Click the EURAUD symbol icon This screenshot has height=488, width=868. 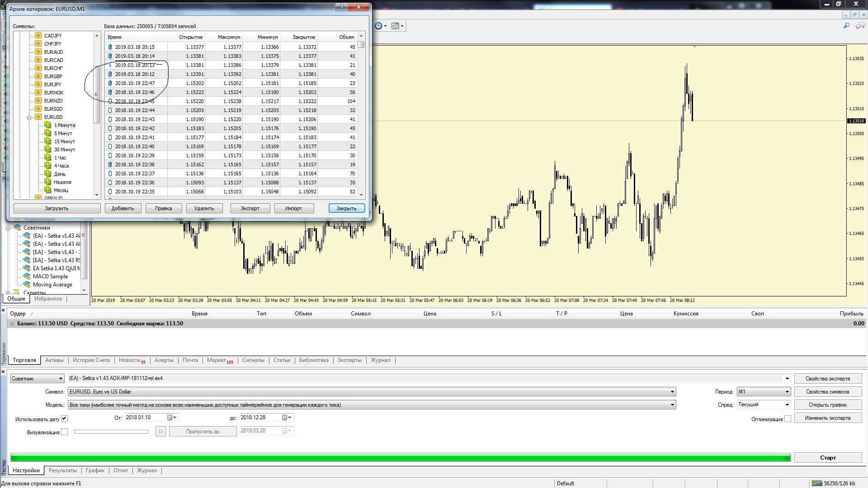[38, 52]
